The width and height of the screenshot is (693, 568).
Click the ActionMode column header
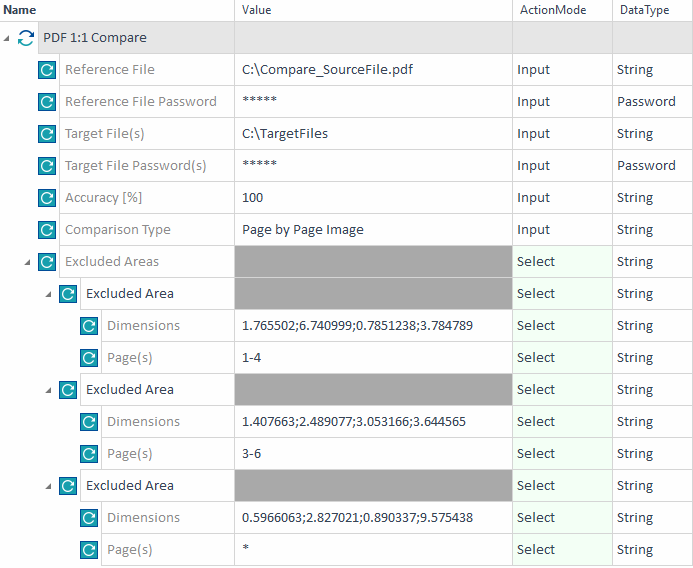pos(546,10)
